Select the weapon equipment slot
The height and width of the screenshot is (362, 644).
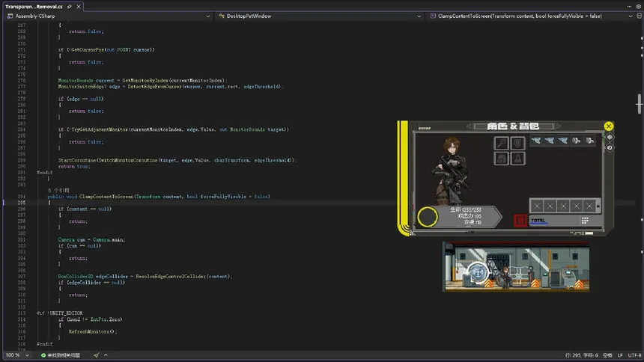(501, 144)
